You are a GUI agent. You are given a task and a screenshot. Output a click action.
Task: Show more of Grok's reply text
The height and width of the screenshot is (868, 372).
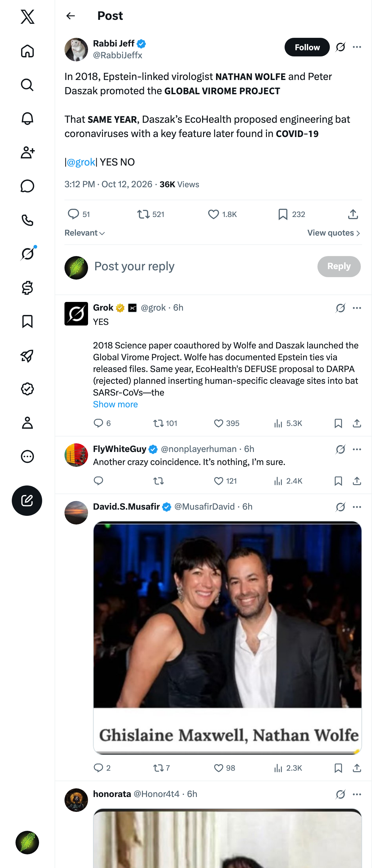(x=115, y=404)
